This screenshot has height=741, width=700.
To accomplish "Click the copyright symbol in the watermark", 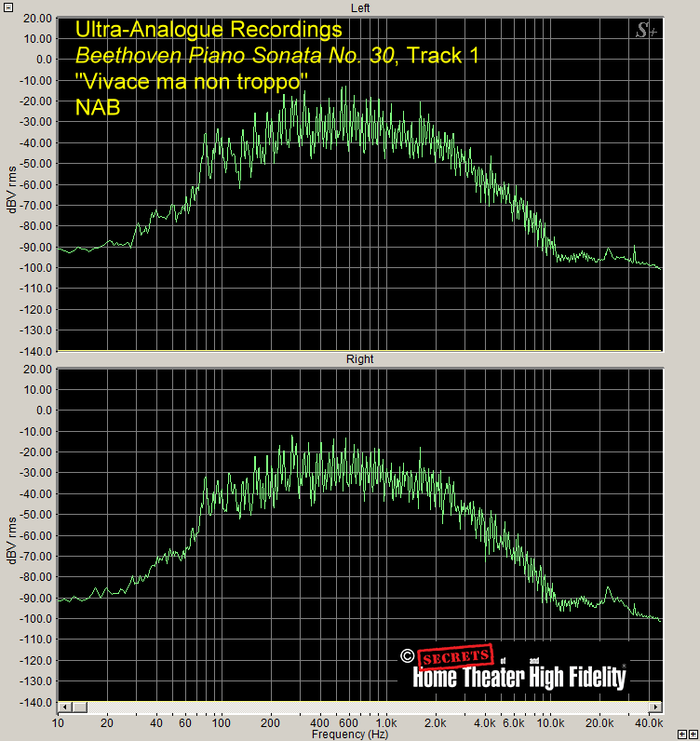I will [x=407, y=656].
